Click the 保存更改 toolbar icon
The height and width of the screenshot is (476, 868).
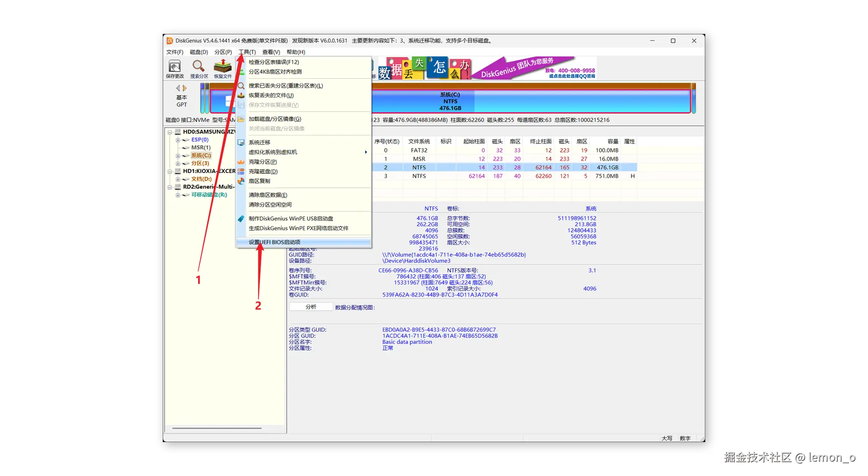(175, 69)
